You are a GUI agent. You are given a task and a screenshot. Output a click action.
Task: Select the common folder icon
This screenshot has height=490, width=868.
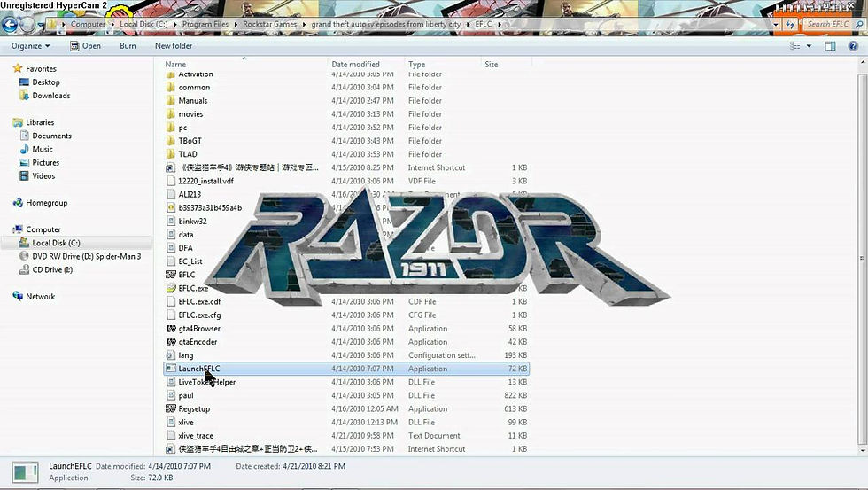(170, 87)
